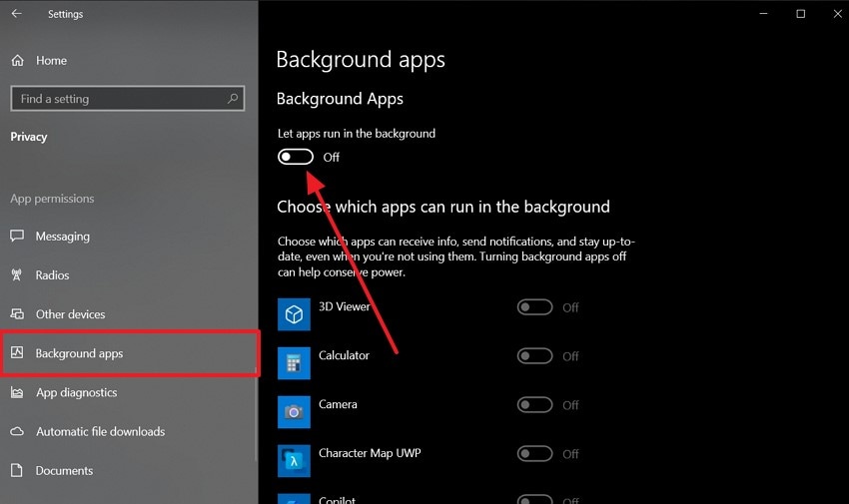Go to Automatic file downloads
Image resolution: width=849 pixels, height=504 pixels.
(x=100, y=432)
